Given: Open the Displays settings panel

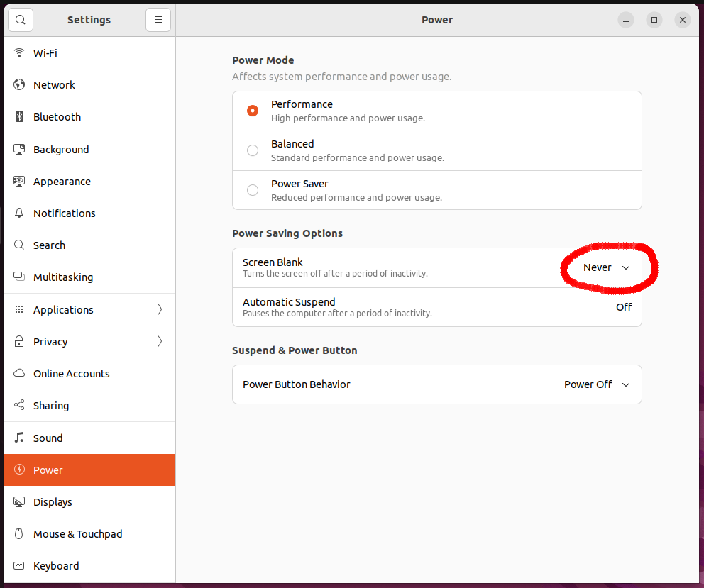Looking at the screenshot, I should coord(53,502).
